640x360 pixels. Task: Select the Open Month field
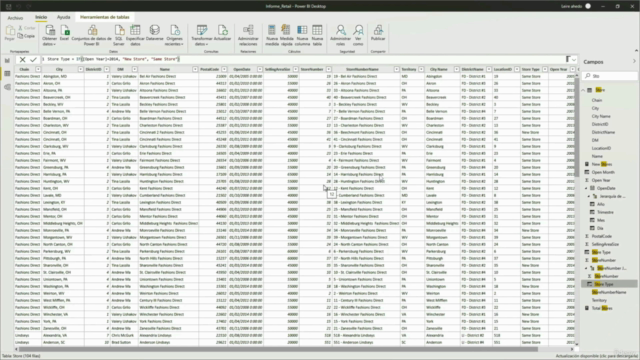click(603, 172)
